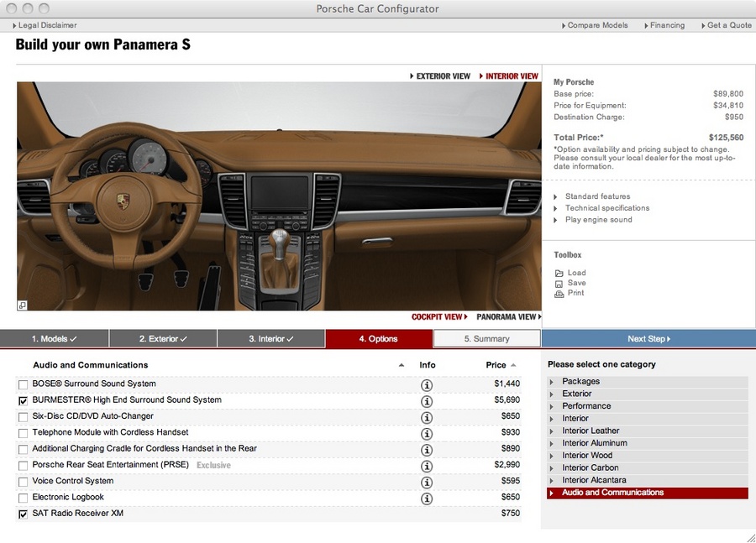View info for Porsche Rear Seat Entertainment

click(426, 466)
